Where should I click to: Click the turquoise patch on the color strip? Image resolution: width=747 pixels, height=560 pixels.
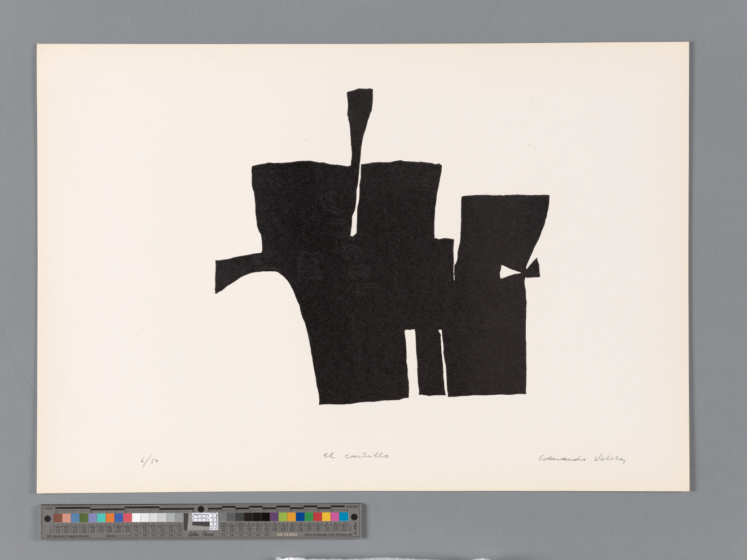pos(101,518)
